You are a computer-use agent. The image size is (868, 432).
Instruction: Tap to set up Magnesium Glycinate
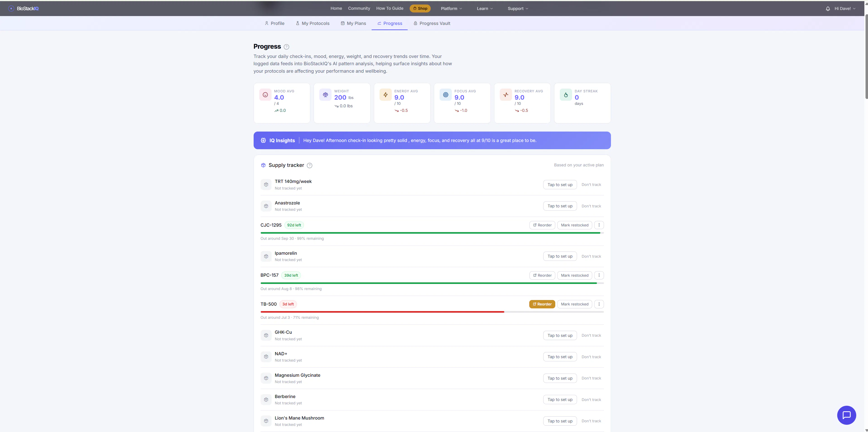tap(560, 378)
